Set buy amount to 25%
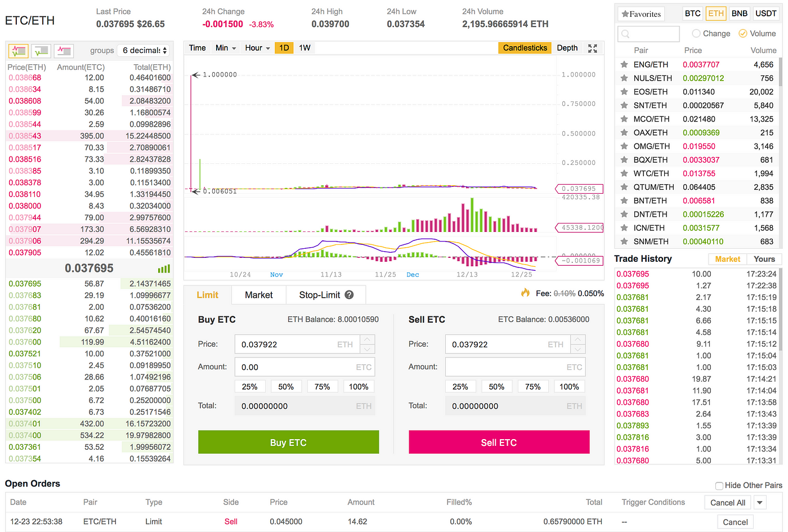 tap(249, 387)
